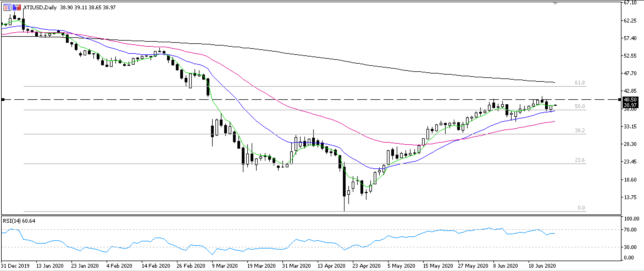Click the 8 Jun 2020 date label
Screen dimensions: 644x271
506,266
